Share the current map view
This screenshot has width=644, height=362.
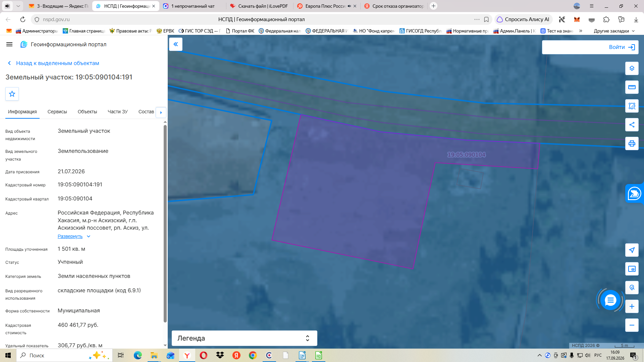[x=632, y=125]
